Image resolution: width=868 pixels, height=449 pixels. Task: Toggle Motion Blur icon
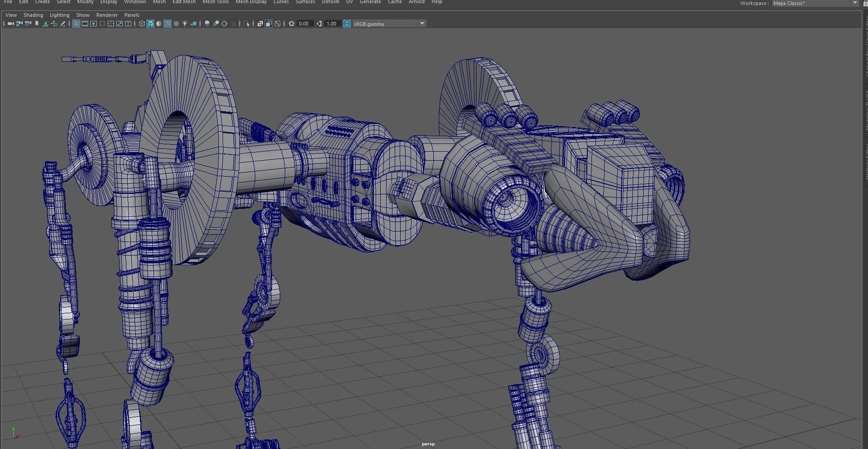point(216,24)
